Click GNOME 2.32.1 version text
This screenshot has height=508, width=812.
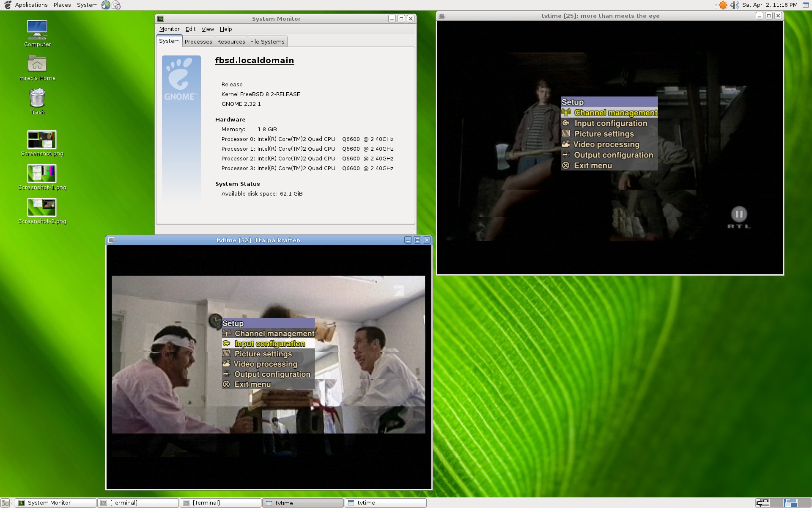[x=241, y=104]
